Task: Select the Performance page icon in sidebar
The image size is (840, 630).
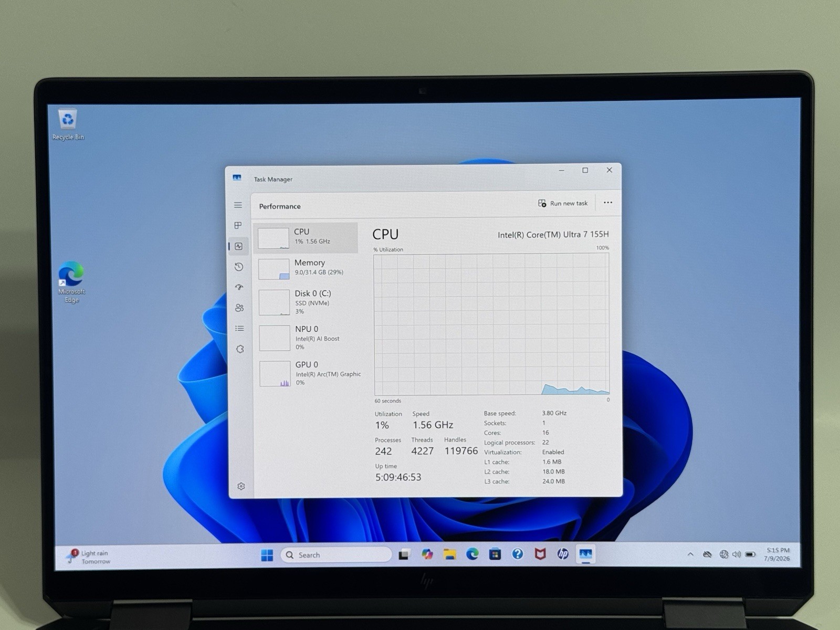Action: coord(239,246)
